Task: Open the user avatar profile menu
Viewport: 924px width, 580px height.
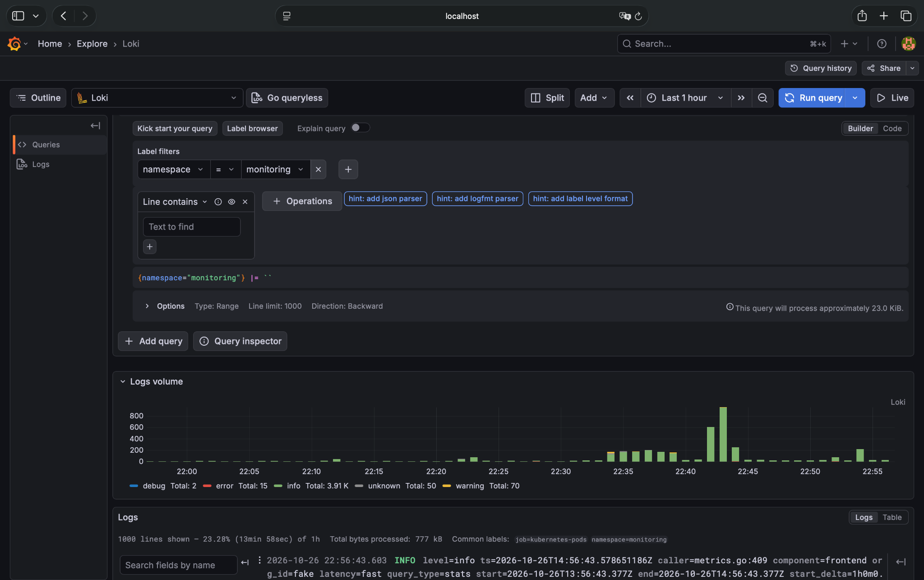Action: tap(908, 44)
